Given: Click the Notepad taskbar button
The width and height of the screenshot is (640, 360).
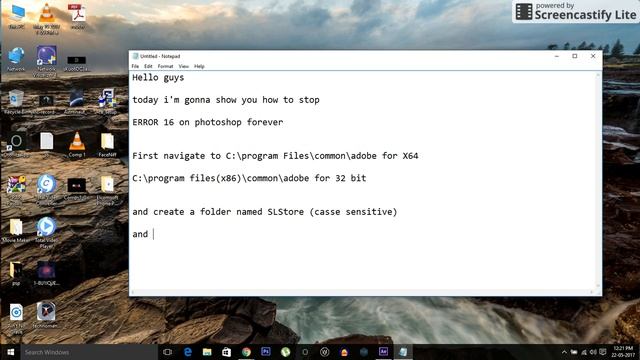Looking at the screenshot, I should [403, 352].
